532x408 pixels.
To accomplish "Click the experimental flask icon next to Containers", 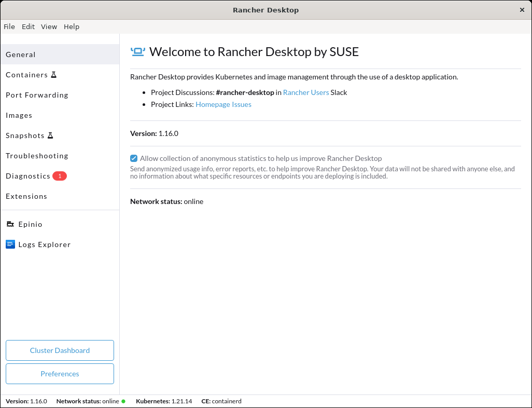I will click(54, 74).
